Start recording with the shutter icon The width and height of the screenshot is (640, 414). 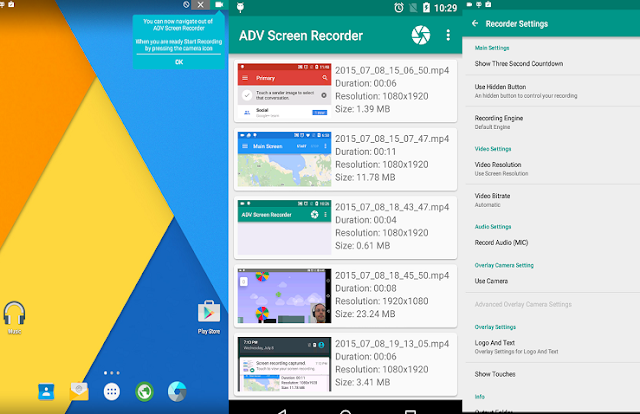pyautogui.click(x=421, y=35)
